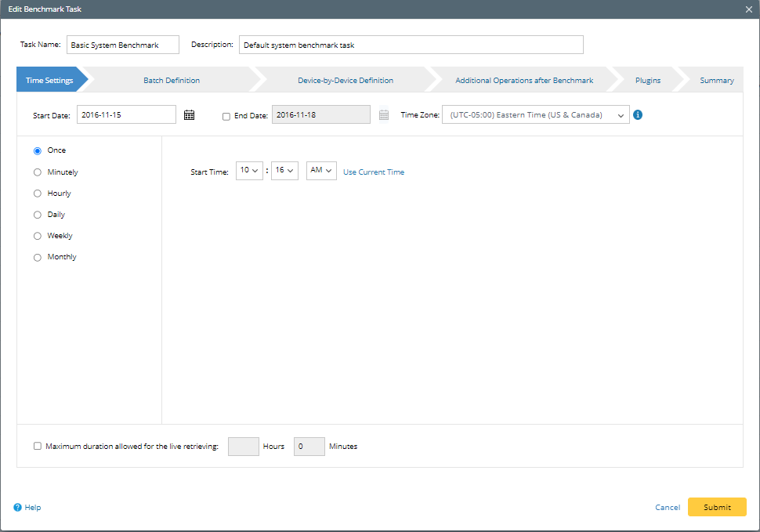This screenshot has width=760, height=532.
Task: Switch to the Plugins step
Action: pyautogui.click(x=647, y=80)
